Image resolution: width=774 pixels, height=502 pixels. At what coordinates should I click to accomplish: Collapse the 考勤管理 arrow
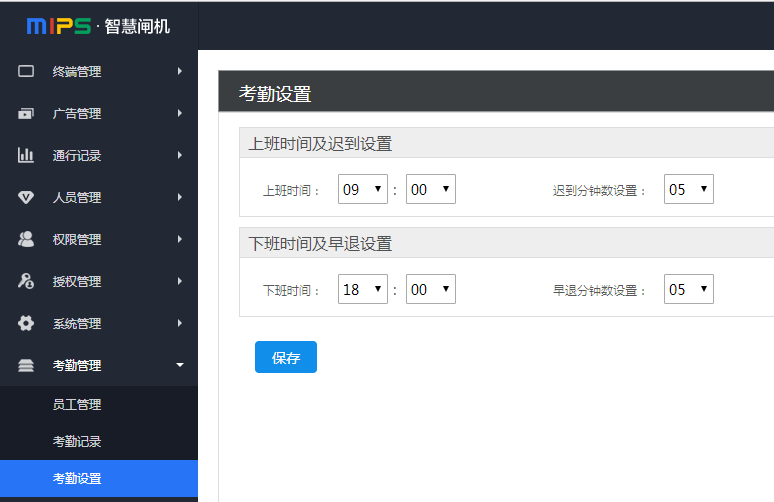180,365
